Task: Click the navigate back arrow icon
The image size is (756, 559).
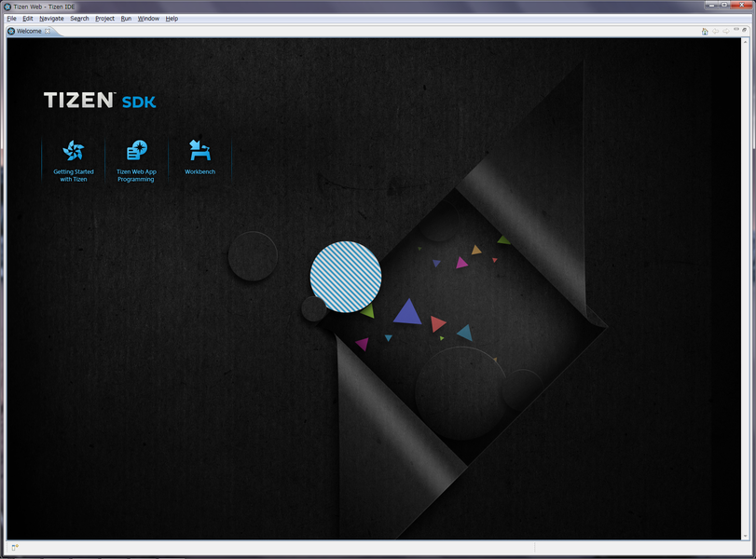Action: 716,32
